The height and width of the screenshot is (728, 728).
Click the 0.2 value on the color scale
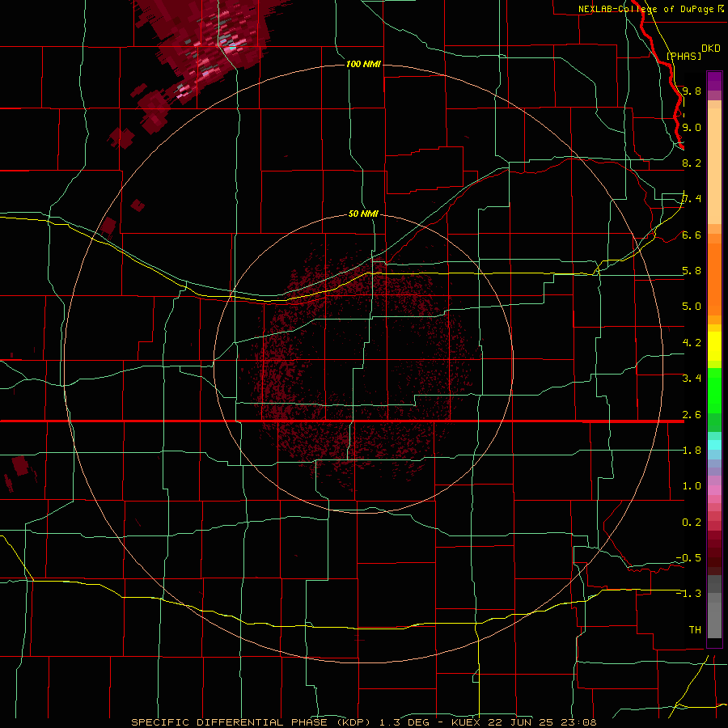click(x=692, y=523)
